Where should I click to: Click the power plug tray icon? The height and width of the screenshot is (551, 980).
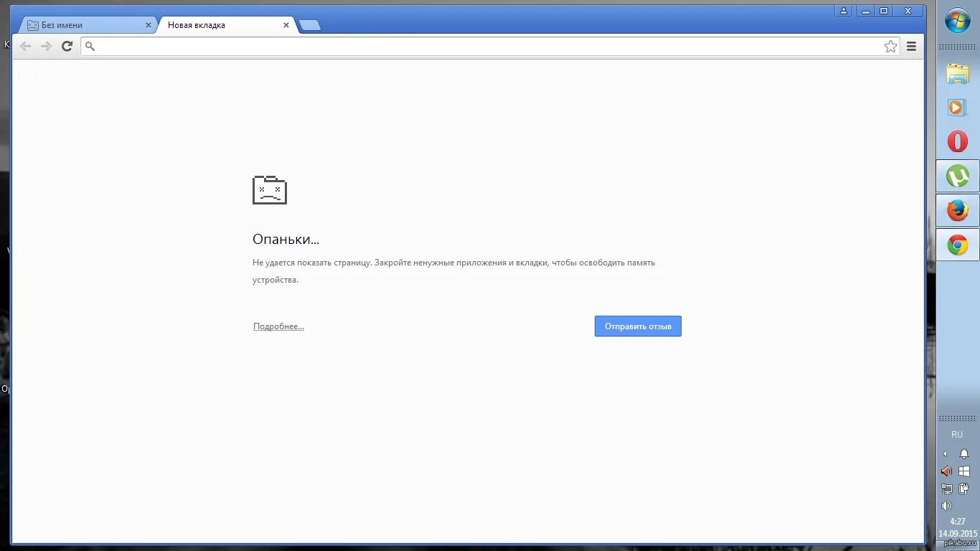[965, 489]
